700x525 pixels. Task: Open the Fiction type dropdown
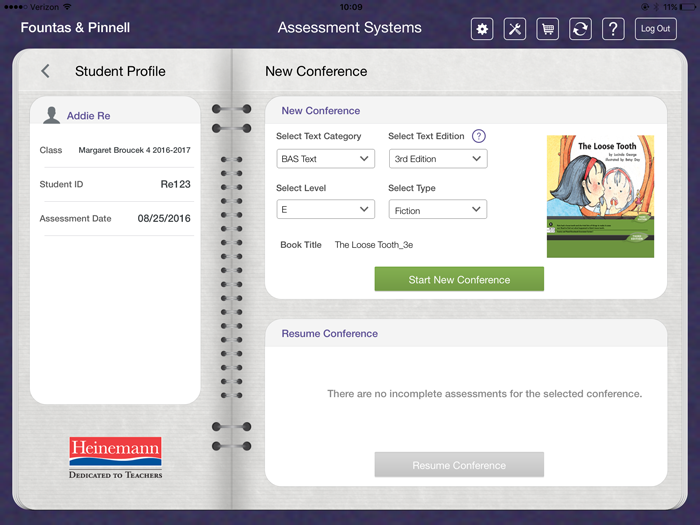[x=438, y=209]
